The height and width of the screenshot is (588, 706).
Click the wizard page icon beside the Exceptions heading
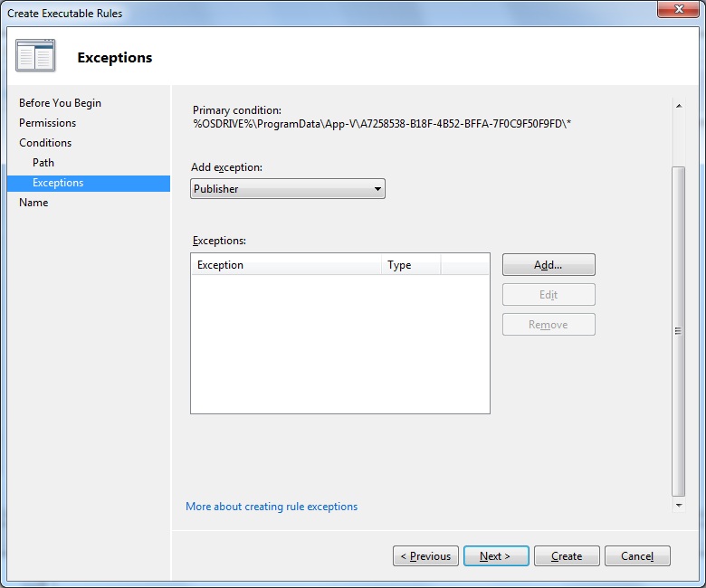35,56
